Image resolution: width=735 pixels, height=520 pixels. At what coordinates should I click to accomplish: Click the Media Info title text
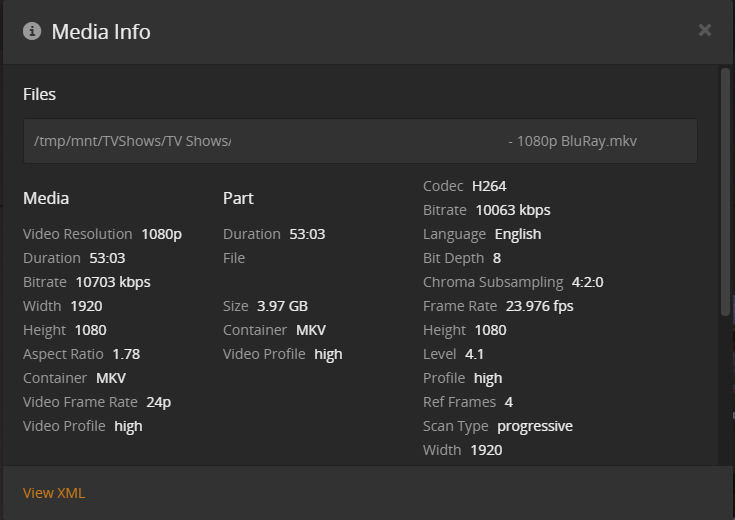coord(101,31)
